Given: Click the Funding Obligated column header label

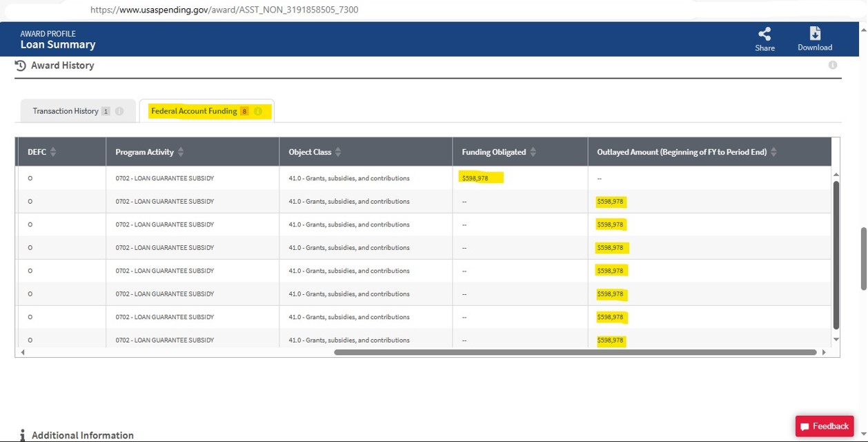Looking at the screenshot, I should click(494, 152).
